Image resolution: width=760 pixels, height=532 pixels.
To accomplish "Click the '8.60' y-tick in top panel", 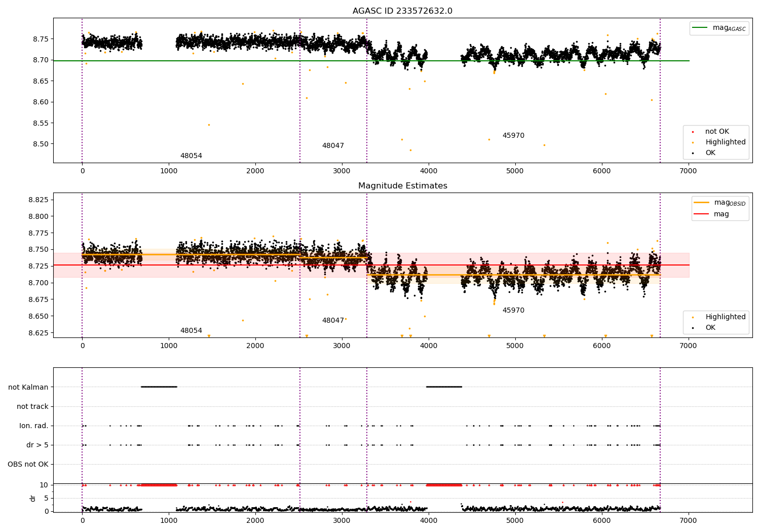I will tap(41, 102).
